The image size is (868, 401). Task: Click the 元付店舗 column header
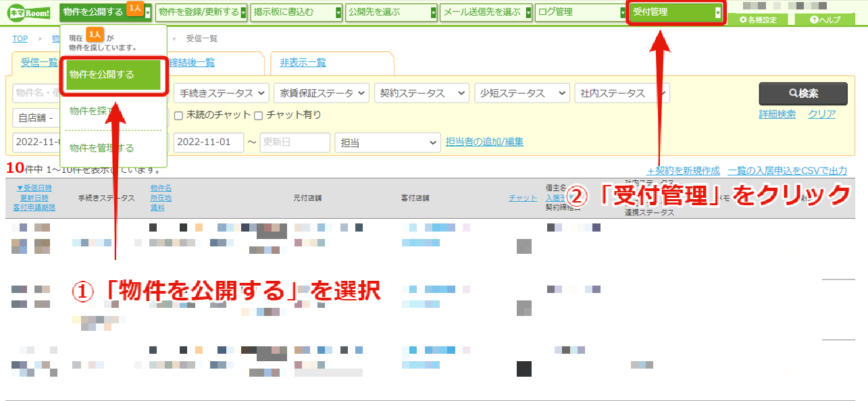click(307, 198)
